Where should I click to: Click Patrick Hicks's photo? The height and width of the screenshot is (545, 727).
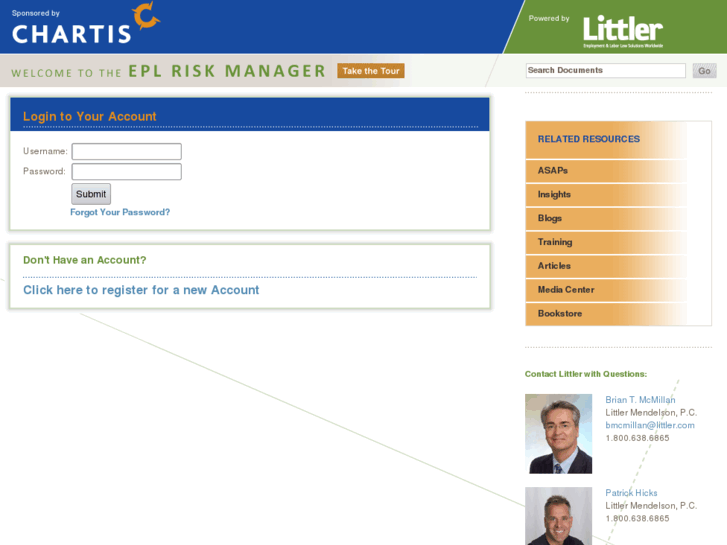coord(559,516)
